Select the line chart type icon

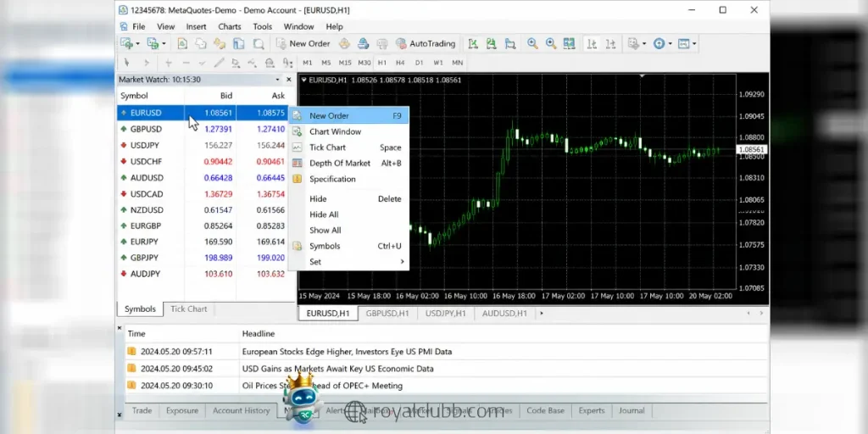509,43
